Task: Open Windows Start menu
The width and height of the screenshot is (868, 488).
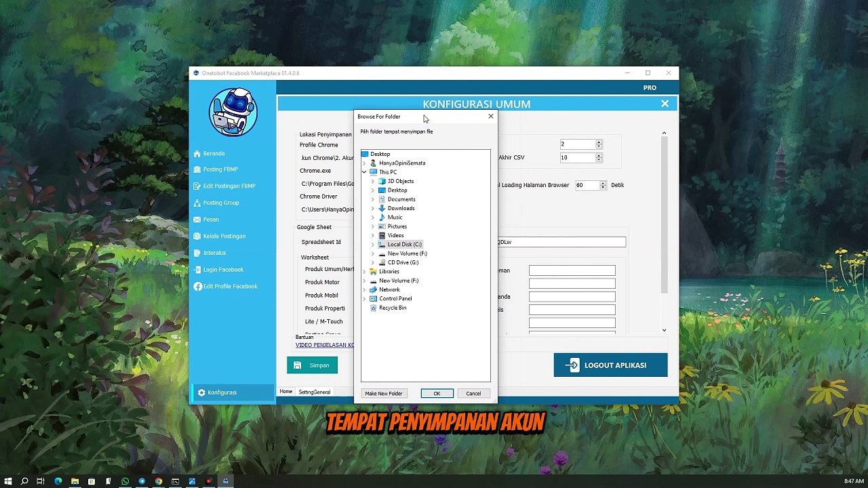Action: [x=8, y=481]
